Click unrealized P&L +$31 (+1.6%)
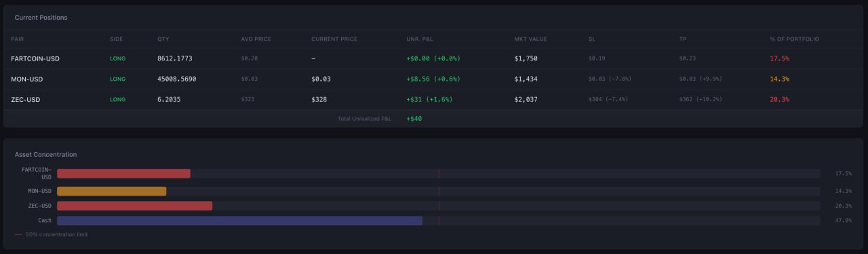This screenshot has height=254, width=868. (x=429, y=100)
